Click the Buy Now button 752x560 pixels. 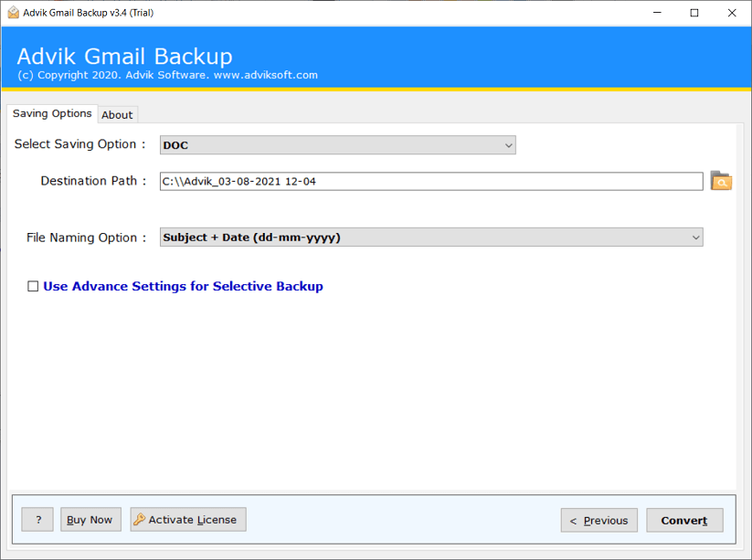90,519
